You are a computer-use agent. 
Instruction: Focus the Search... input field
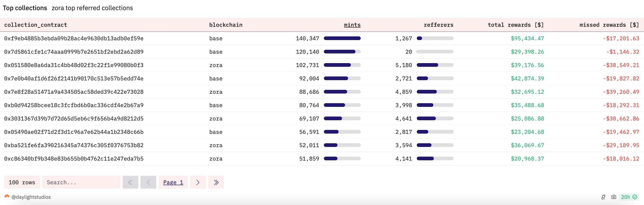point(81,182)
